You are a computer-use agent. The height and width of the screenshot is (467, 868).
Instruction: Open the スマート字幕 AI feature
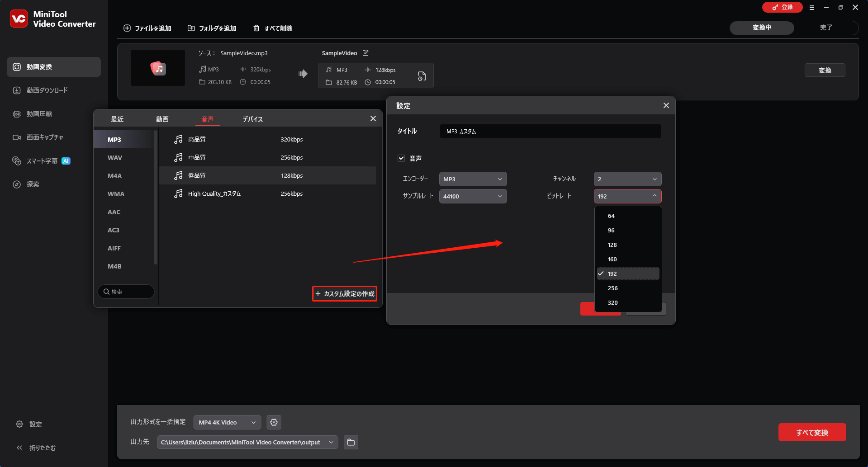tap(45, 160)
